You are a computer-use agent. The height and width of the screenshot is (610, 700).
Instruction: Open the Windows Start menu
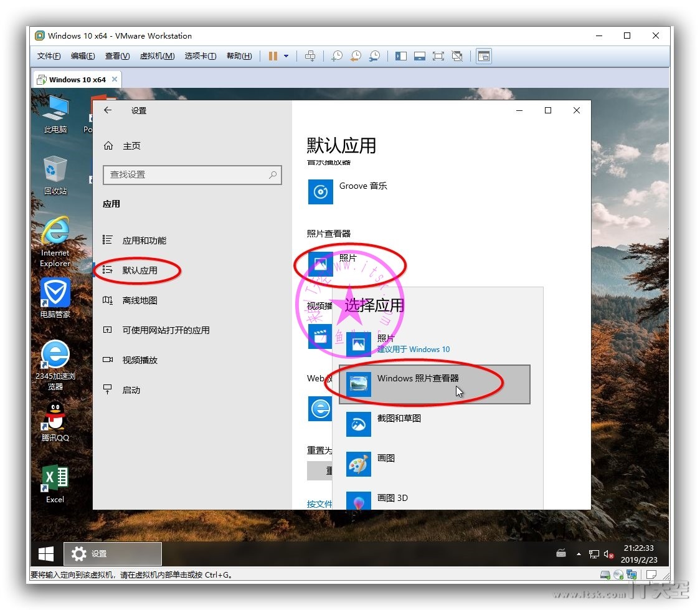point(46,554)
